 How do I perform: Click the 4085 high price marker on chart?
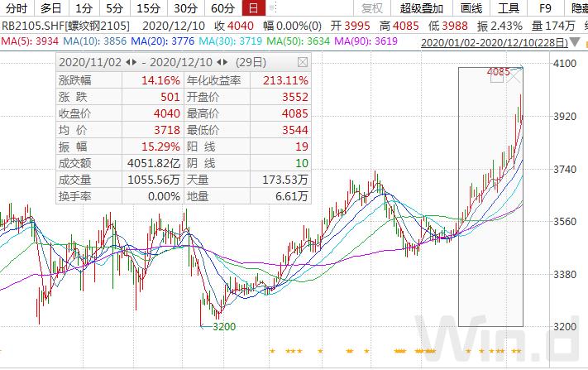coord(499,71)
